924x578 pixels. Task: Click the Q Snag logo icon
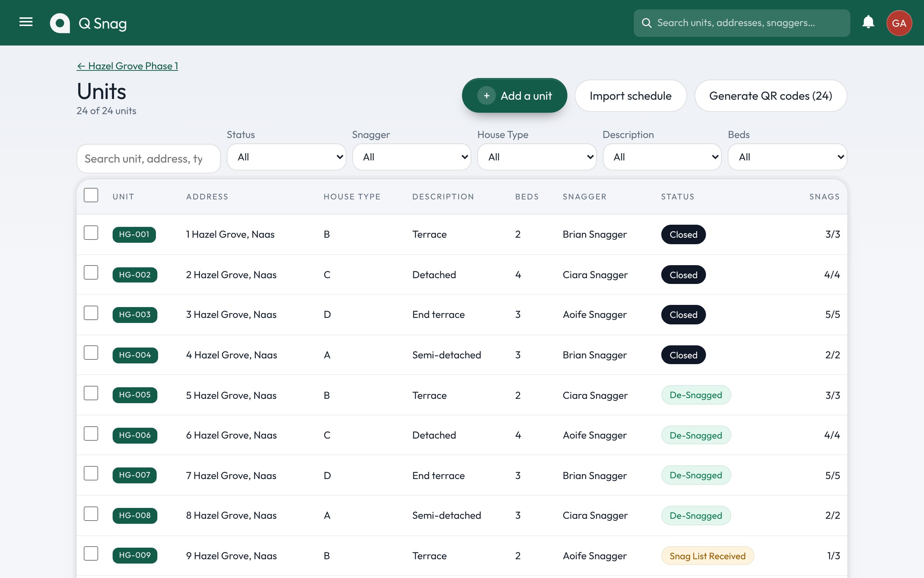60,23
